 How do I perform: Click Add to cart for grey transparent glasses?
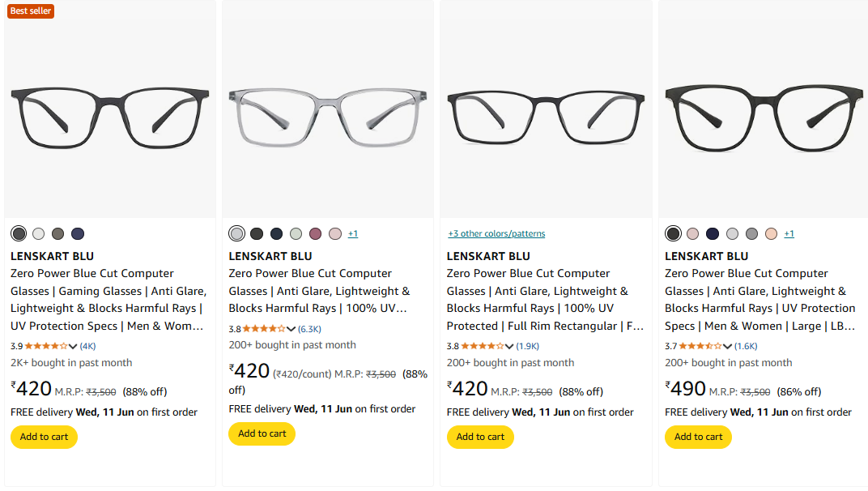(x=262, y=433)
